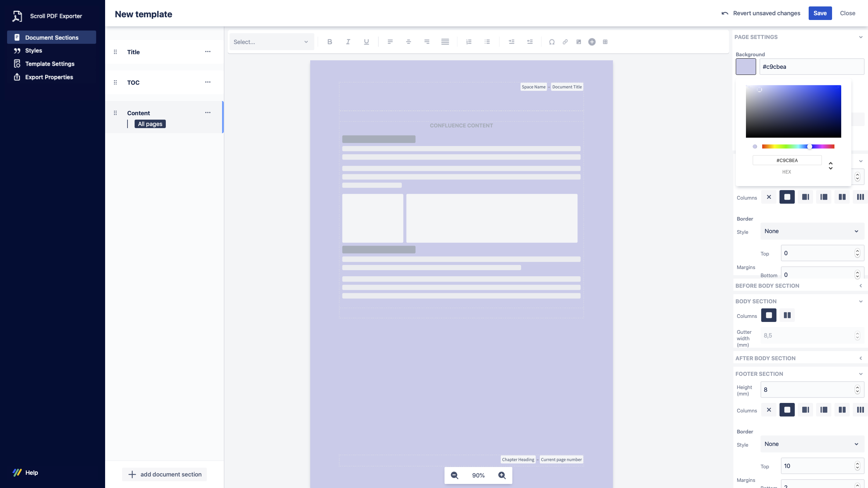868x488 pixels.
Task: Click add document section
Action: pyautogui.click(x=164, y=474)
